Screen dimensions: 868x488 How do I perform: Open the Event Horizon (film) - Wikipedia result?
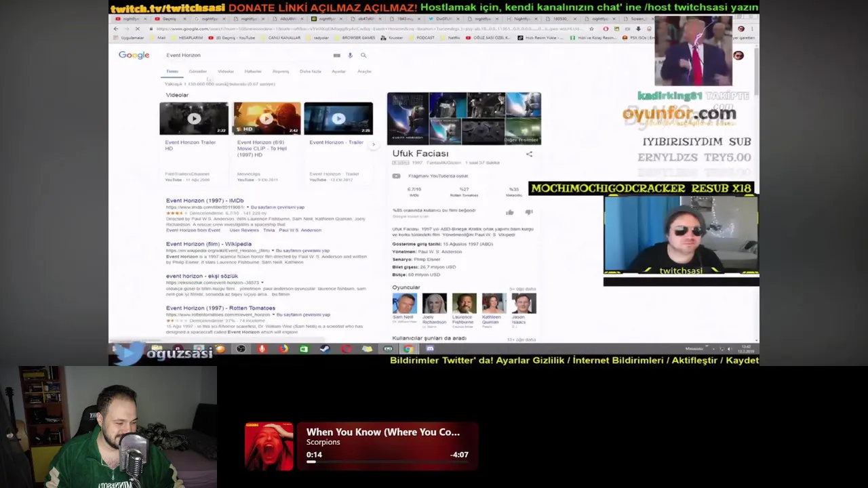click(209, 244)
